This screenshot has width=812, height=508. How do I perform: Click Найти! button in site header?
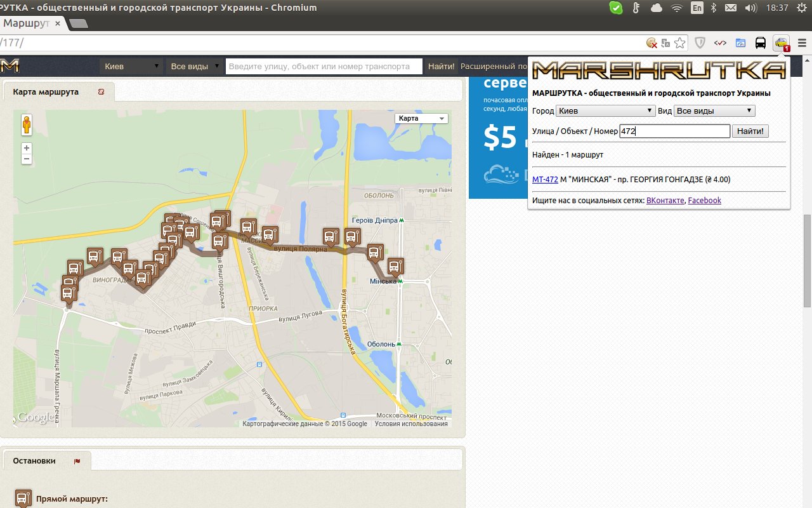click(x=441, y=66)
